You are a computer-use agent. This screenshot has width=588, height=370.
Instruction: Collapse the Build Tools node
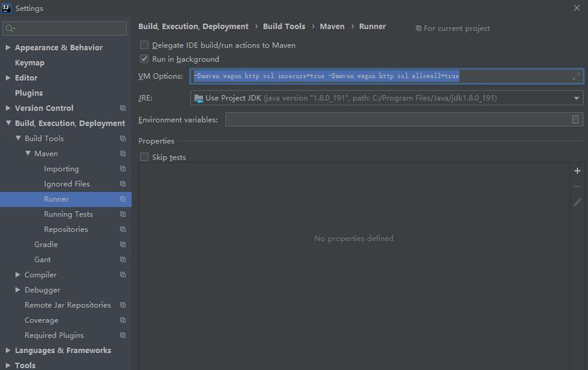(x=18, y=138)
